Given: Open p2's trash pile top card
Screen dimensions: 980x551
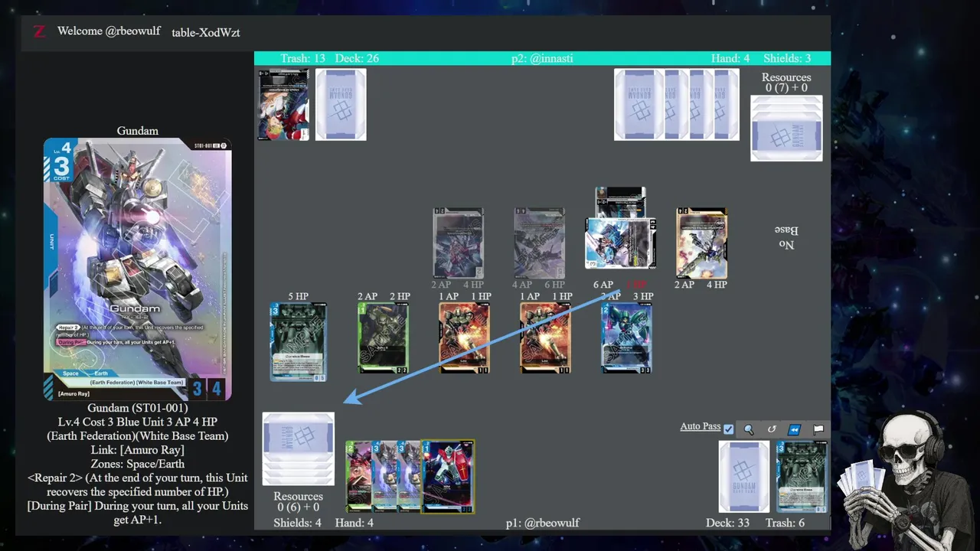Looking at the screenshot, I should [x=283, y=105].
